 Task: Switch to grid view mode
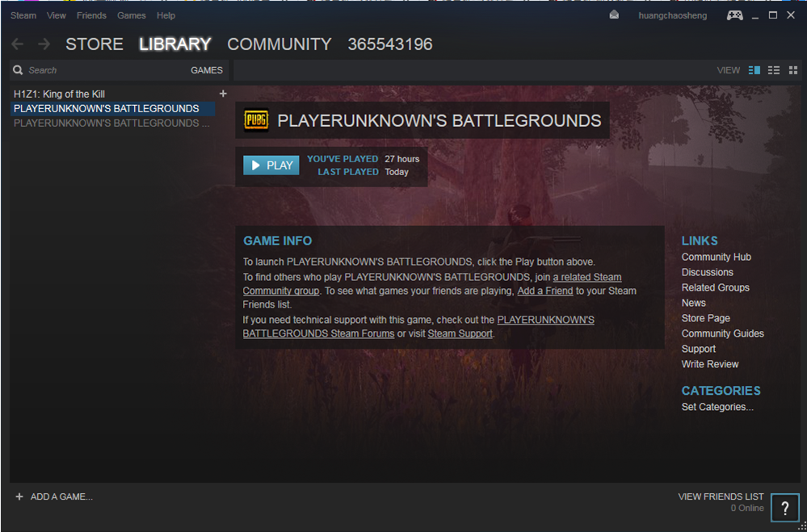[792, 70]
